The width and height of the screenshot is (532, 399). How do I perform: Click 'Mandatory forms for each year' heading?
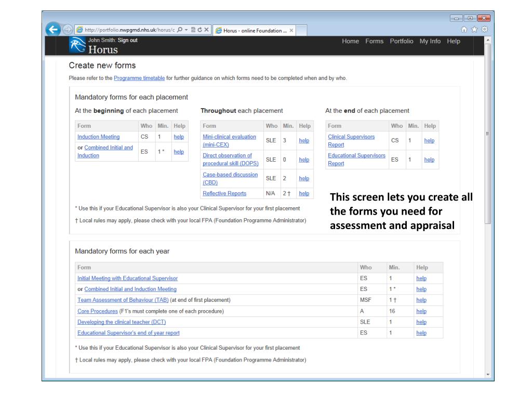[x=122, y=251]
